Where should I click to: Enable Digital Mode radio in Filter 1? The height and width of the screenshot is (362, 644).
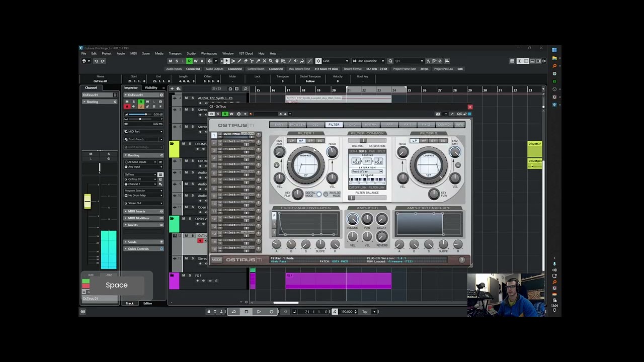pos(319,194)
